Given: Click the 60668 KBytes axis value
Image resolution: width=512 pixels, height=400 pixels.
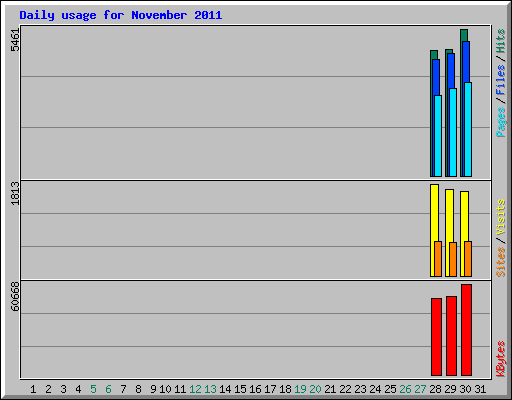Looking at the screenshot, I should (x=15, y=296).
